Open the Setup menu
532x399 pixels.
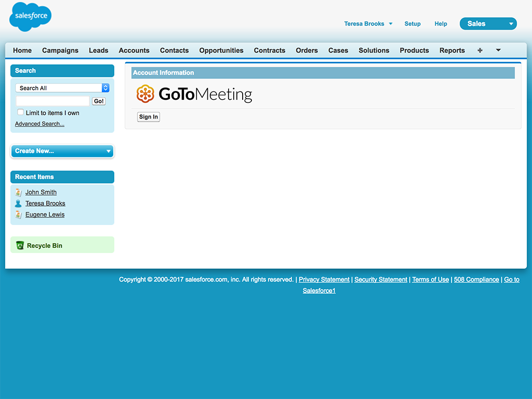pos(412,23)
